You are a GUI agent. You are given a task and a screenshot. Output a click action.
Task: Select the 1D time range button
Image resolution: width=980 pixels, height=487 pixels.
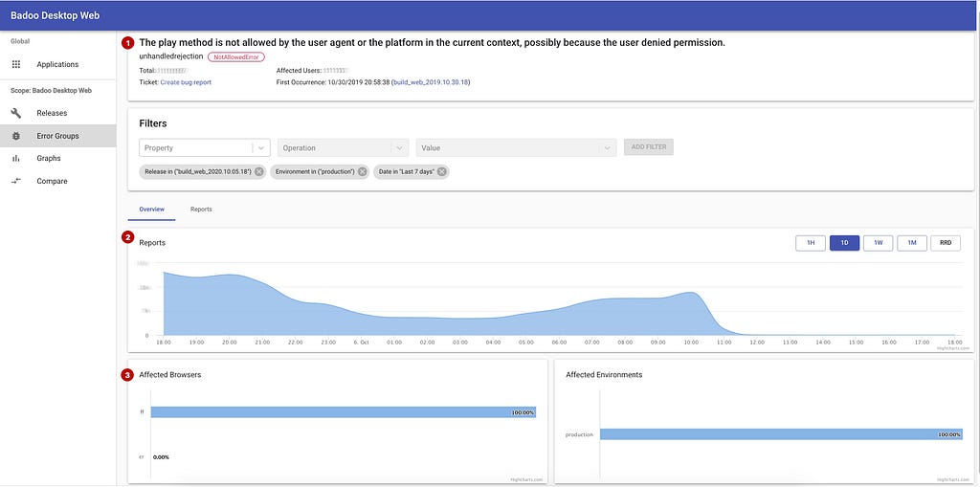coord(844,243)
